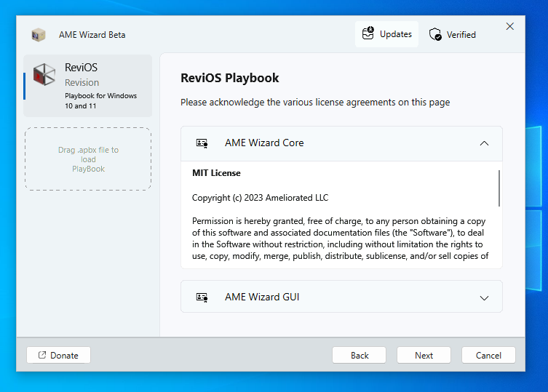Open the Updates icon
The image size is (548, 392).
pos(368,33)
